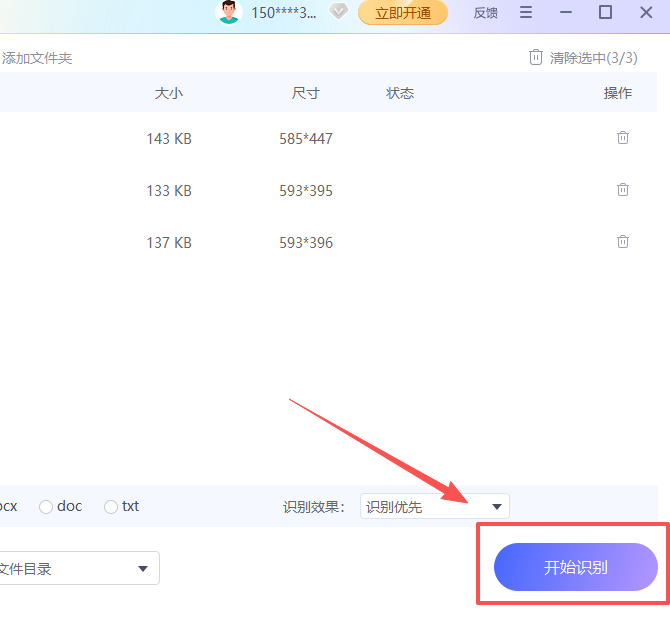Select the doc output format radio button
This screenshot has width=670, height=620.
point(46,507)
